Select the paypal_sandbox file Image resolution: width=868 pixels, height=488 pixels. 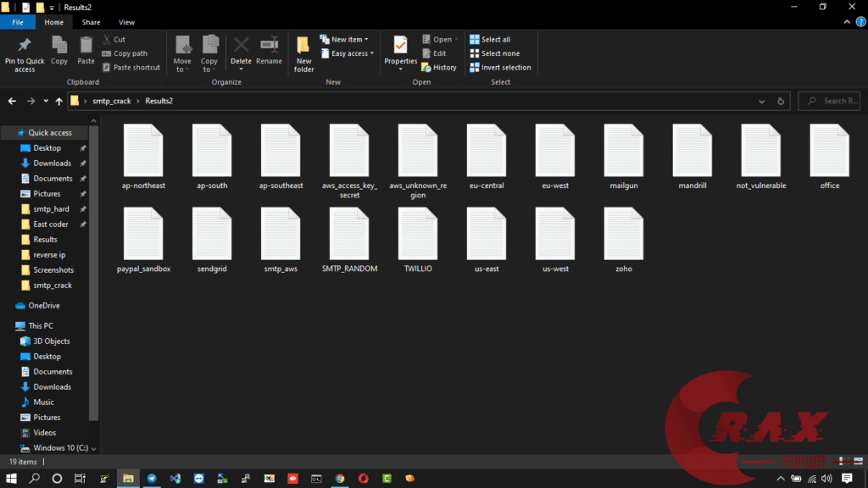[143, 240]
